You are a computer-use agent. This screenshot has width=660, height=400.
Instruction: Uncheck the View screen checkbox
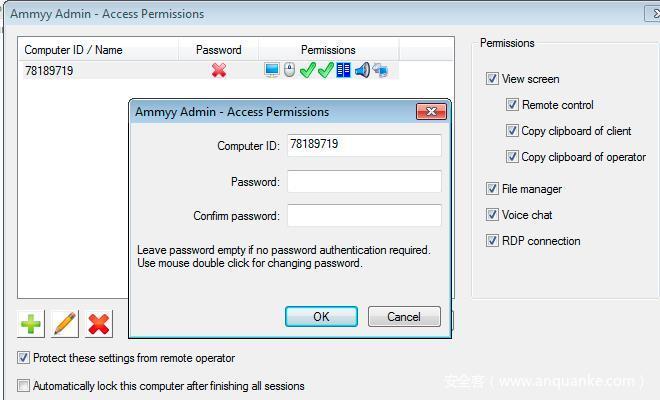click(x=493, y=79)
